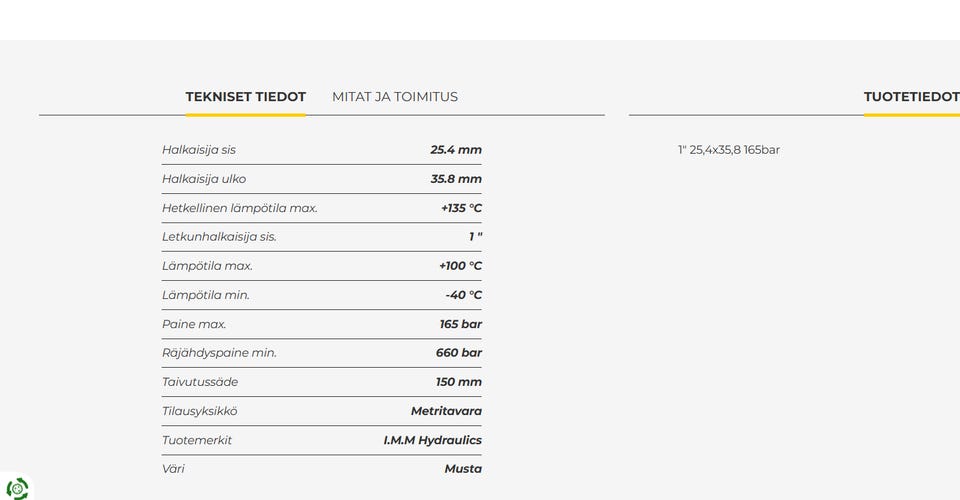
Task: Select the TUOTETIEDOT tab
Action: pyautogui.click(x=912, y=97)
